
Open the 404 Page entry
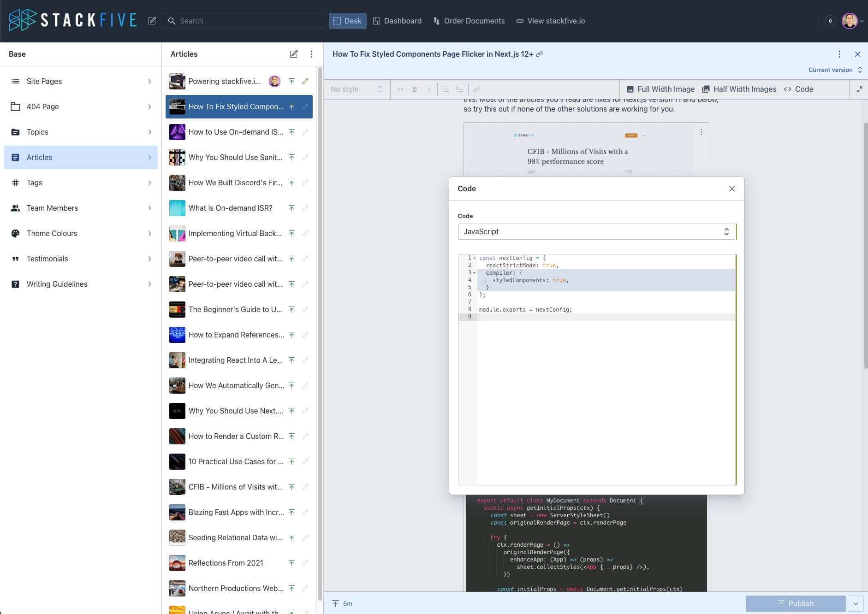coord(81,106)
